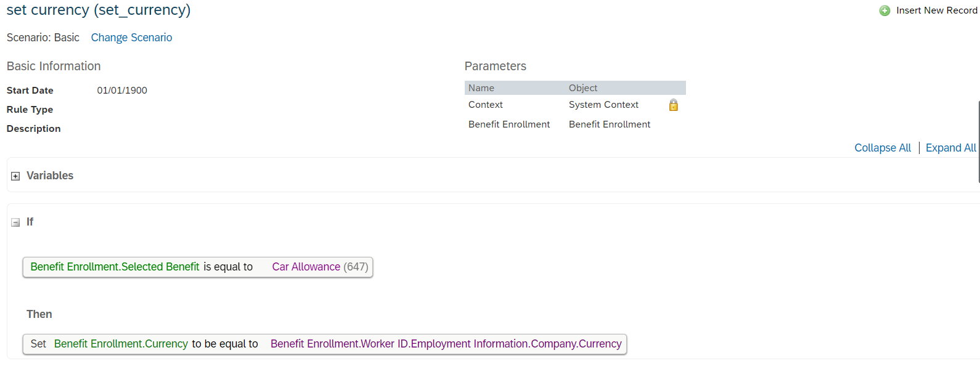Click the Car Allowance (647) value
The image size is (980, 382).
pos(320,267)
